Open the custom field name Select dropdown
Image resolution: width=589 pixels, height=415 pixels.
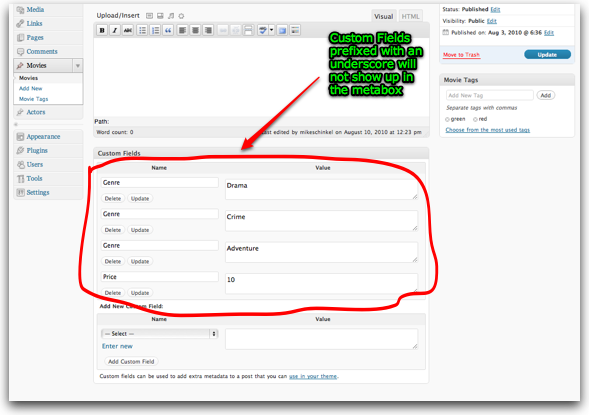[160, 334]
